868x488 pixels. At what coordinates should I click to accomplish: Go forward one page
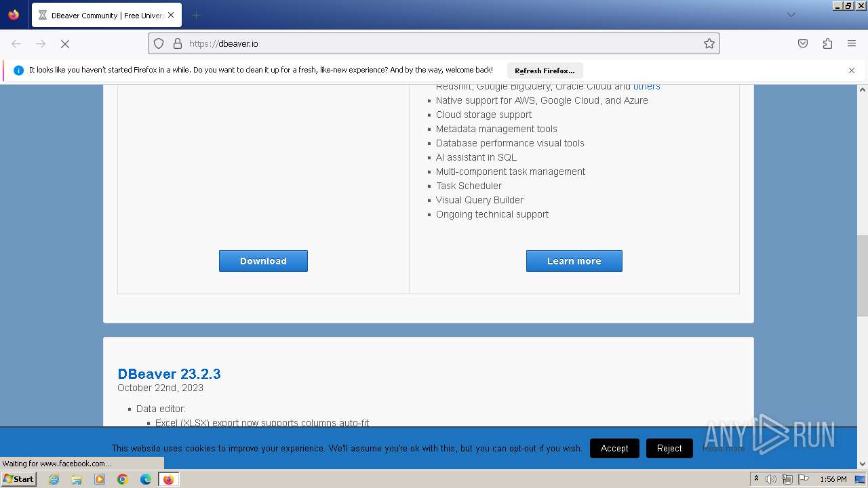click(x=41, y=43)
